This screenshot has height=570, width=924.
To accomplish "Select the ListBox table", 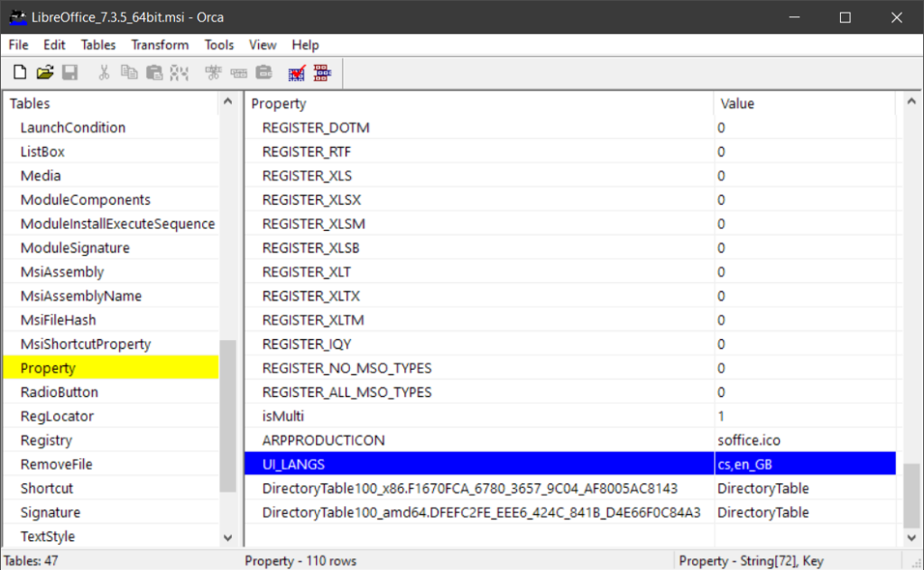I will [x=111, y=152].
